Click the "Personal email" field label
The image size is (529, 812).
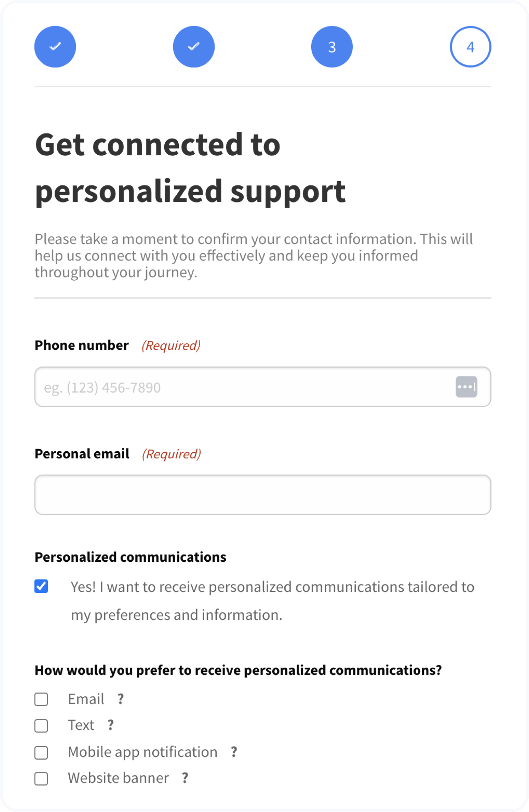(x=82, y=454)
